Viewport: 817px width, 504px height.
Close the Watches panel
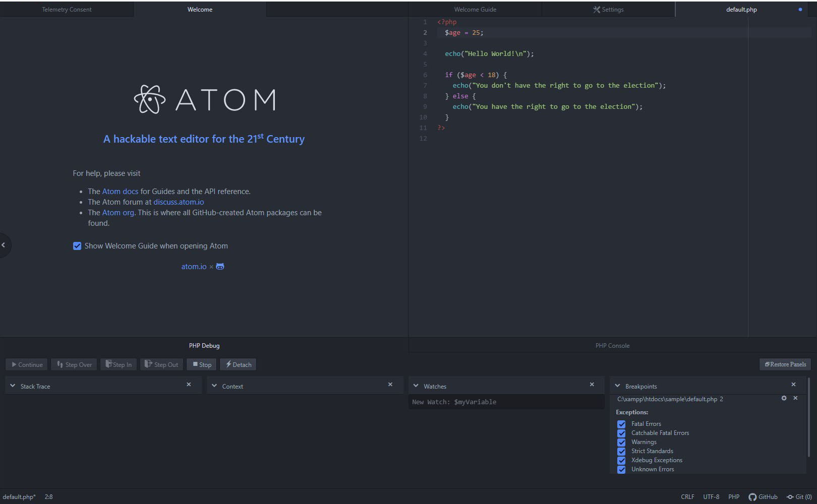coord(592,385)
